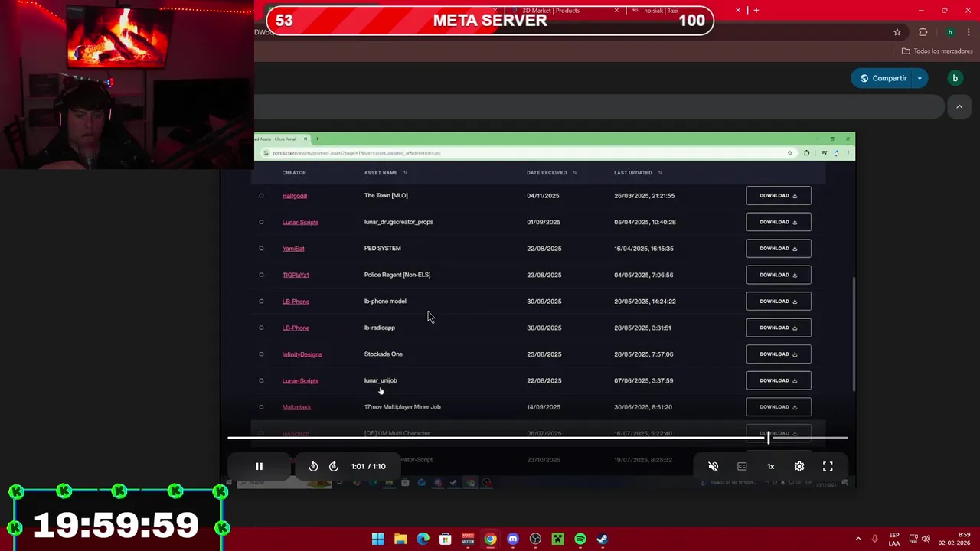
Task: Tick checkbox for Stockade One row
Action: (261, 354)
